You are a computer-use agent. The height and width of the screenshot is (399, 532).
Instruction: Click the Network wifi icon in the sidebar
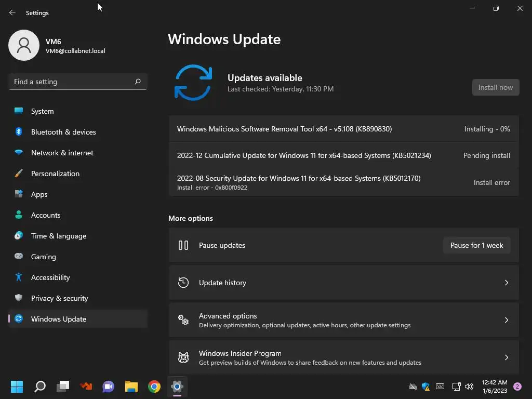point(19,152)
